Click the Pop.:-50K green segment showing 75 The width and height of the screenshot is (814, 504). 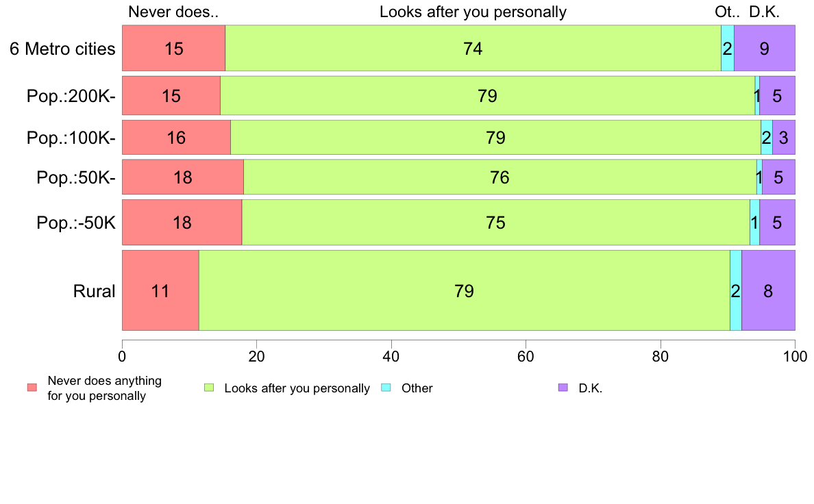496,222
